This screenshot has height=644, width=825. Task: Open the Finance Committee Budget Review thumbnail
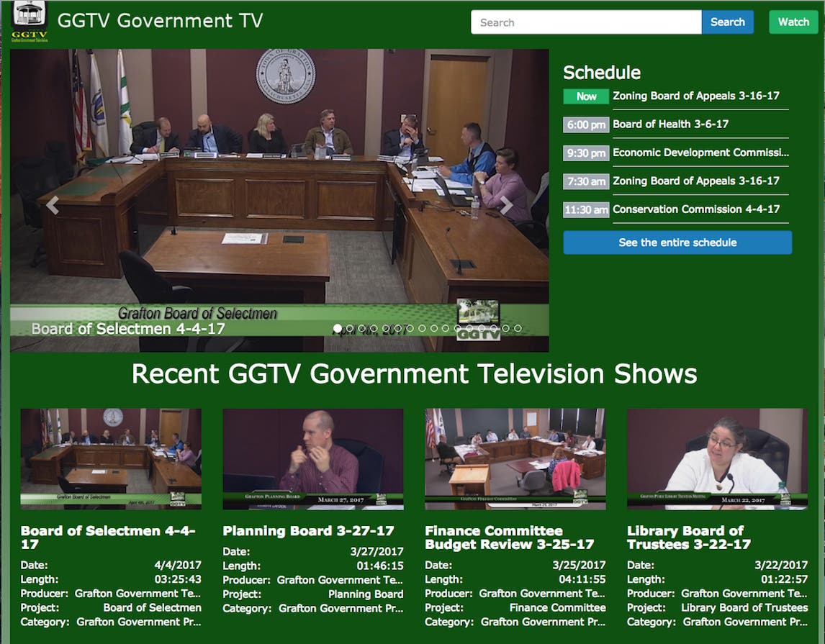tap(515, 459)
